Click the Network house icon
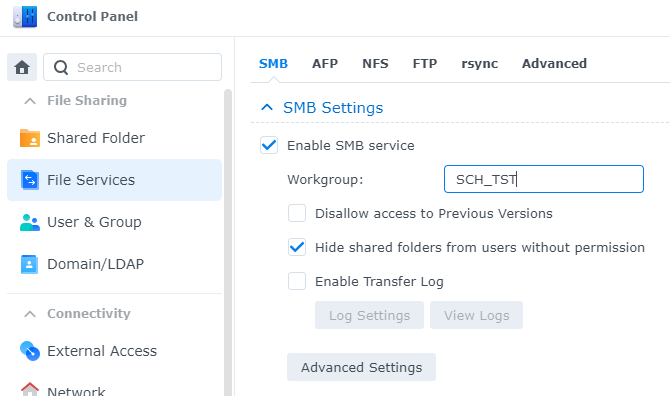 pyautogui.click(x=30, y=389)
